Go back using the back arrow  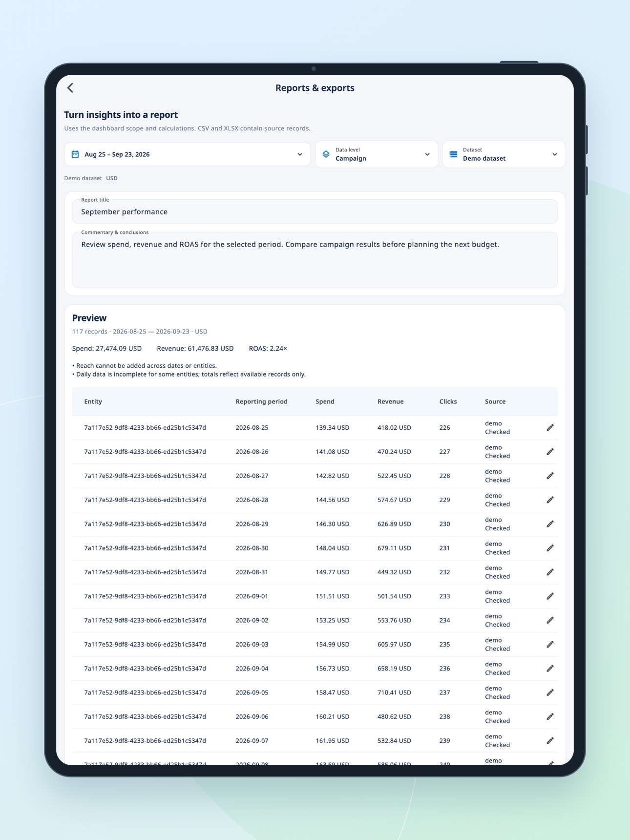(x=70, y=88)
